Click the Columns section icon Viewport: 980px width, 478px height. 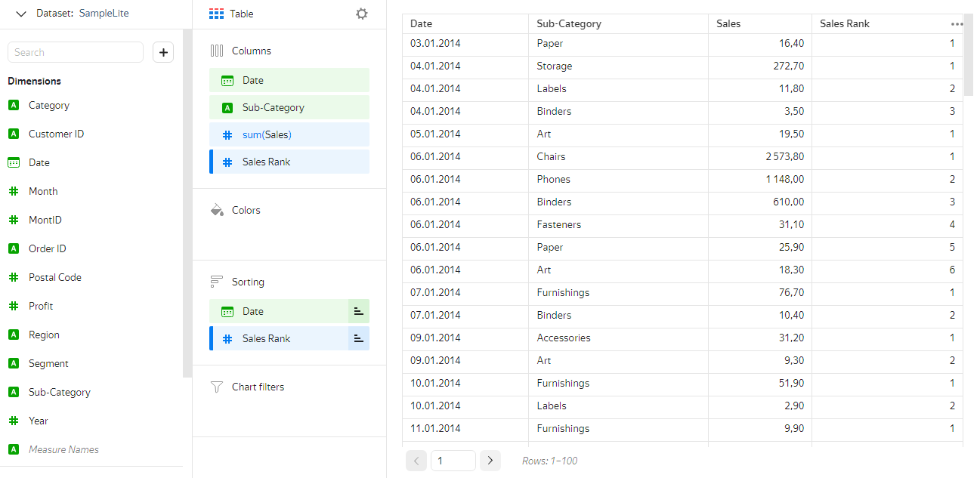click(x=217, y=51)
